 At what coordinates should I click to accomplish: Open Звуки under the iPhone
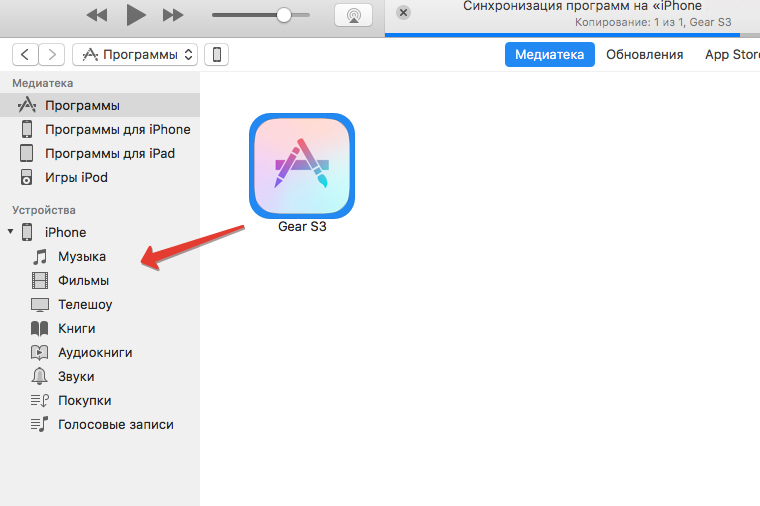coord(100,376)
